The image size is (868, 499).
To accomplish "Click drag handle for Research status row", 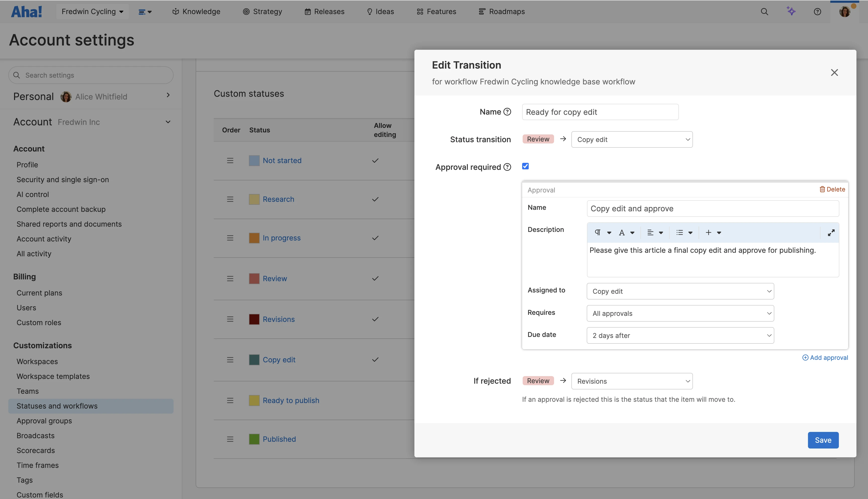I will tap(230, 199).
